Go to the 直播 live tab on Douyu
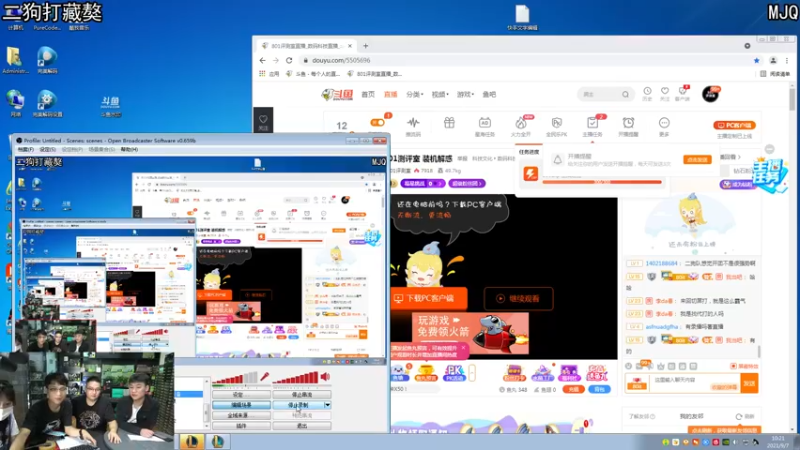This screenshot has width=800, height=450. pyautogui.click(x=391, y=94)
